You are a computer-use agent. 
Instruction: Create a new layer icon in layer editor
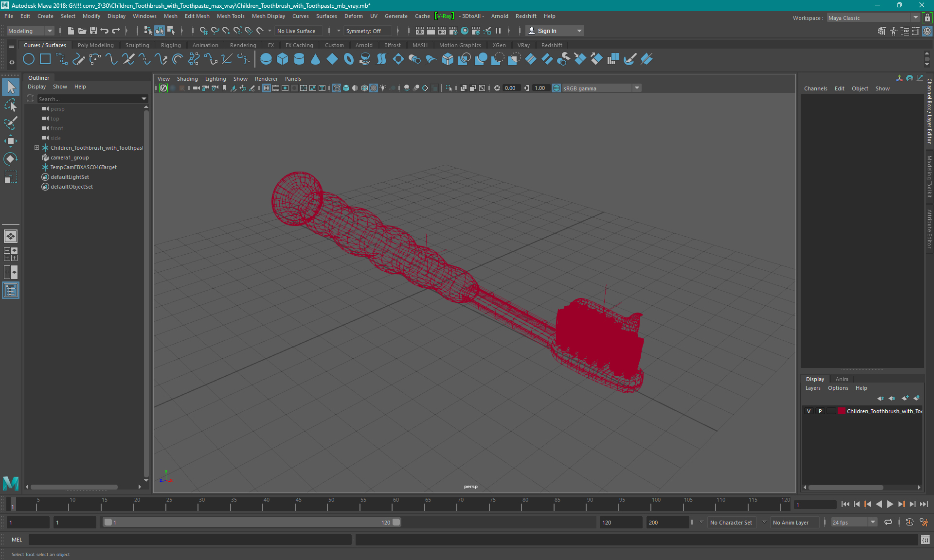pyautogui.click(x=905, y=398)
